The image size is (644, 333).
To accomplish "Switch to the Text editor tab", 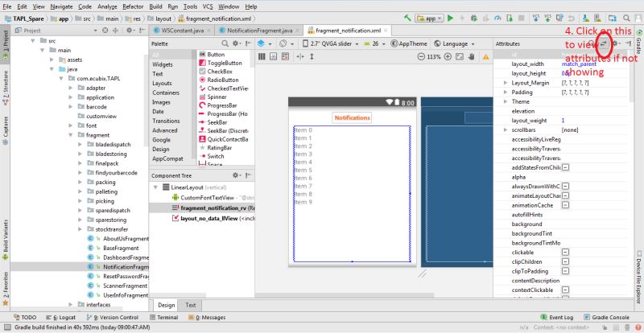I will pyautogui.click(x=191, y=305).
